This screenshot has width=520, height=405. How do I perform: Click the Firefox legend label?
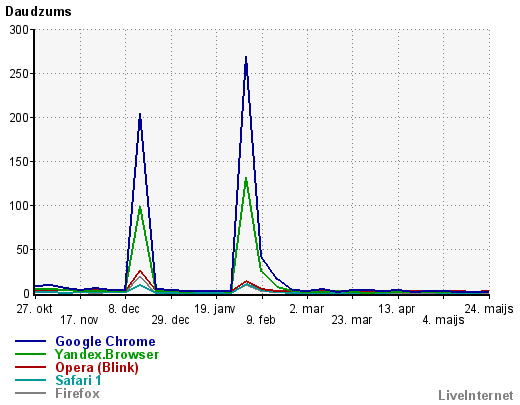[x=77, y=393]
